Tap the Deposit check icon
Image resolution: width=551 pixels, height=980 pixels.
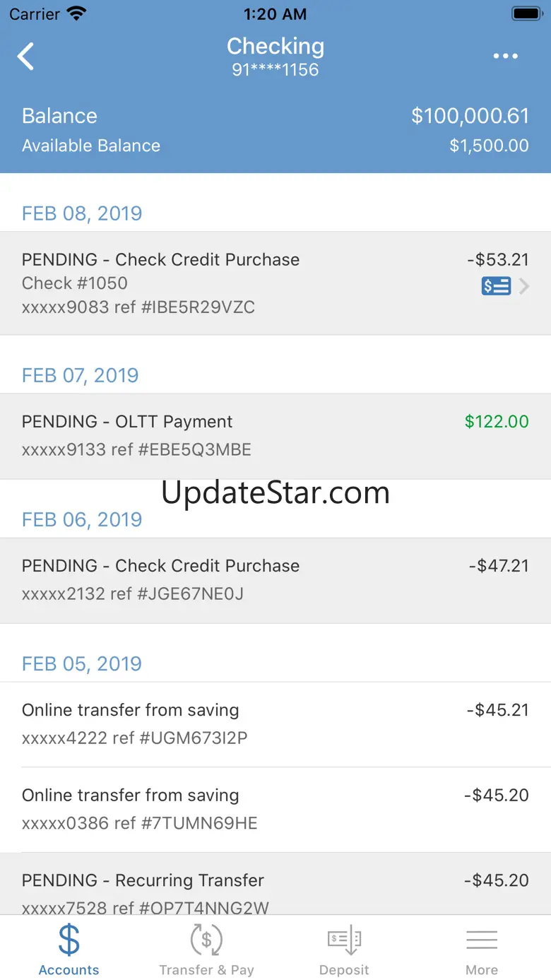click(344, 940)
